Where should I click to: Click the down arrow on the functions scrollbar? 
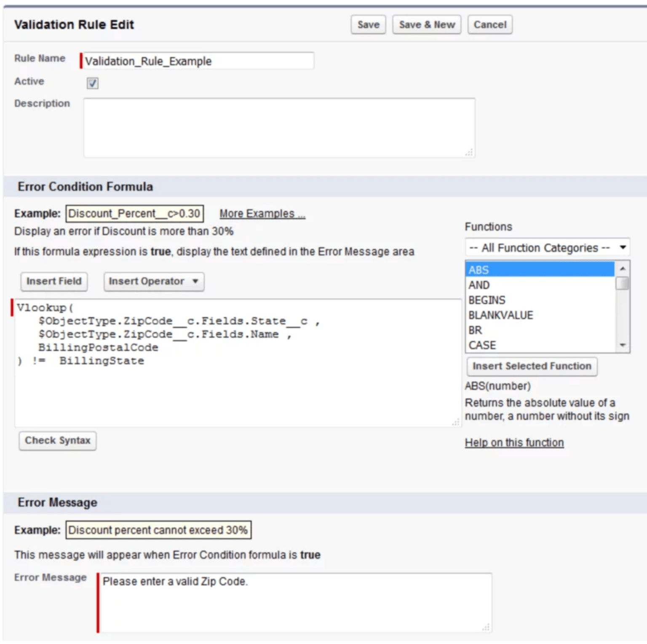tap(623, 346)
